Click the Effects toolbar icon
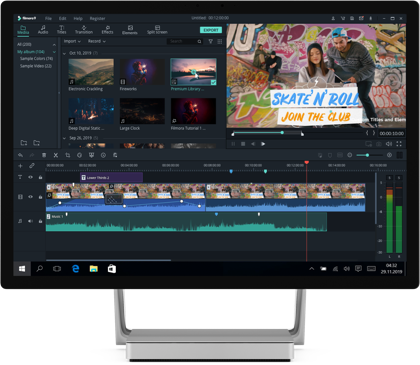Image resolution: width=420 pixels, height=365 pixels. [107, 30]
